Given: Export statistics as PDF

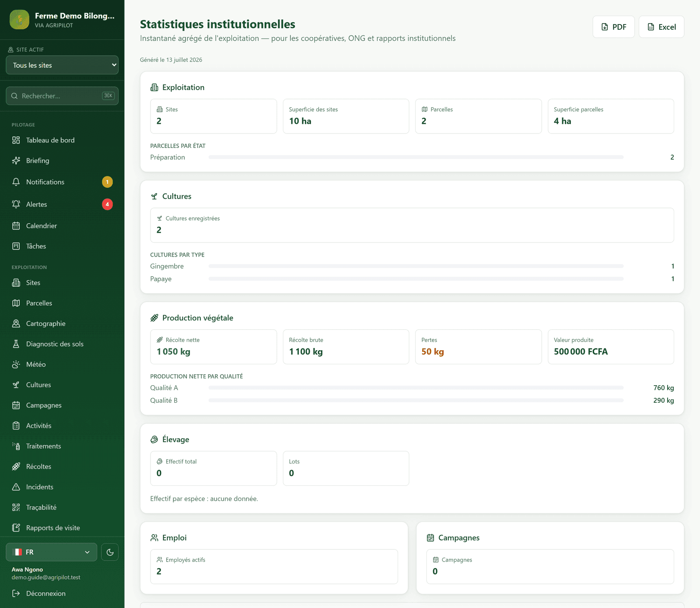Looking at the screenshot, I should [613, 27].
